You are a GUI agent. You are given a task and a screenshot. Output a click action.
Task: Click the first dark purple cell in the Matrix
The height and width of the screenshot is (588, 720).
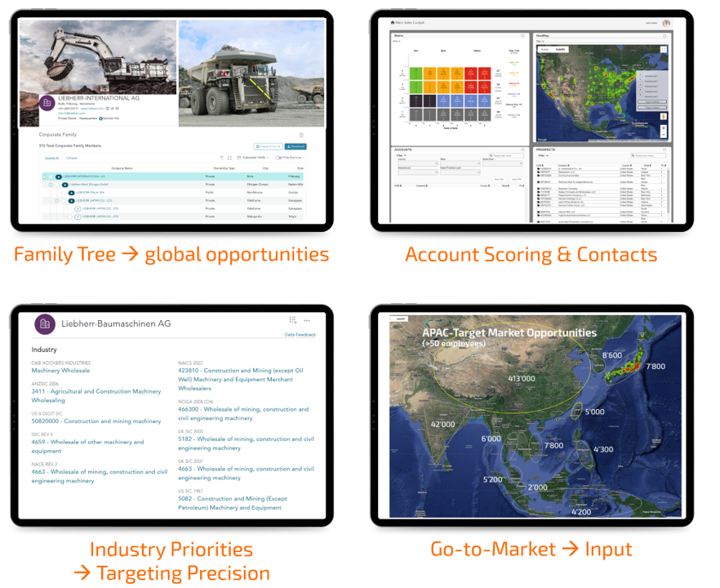(x=416, y=100)
